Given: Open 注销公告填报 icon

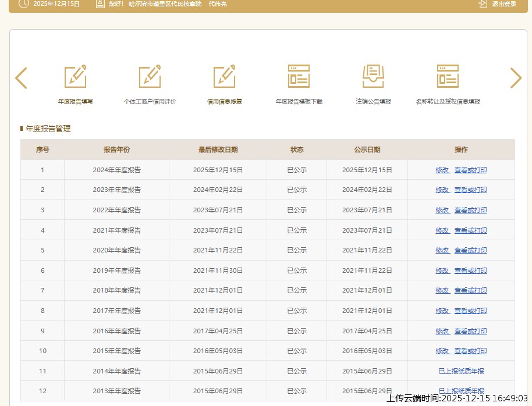Looking at the screenshot, I should (373, 77).
